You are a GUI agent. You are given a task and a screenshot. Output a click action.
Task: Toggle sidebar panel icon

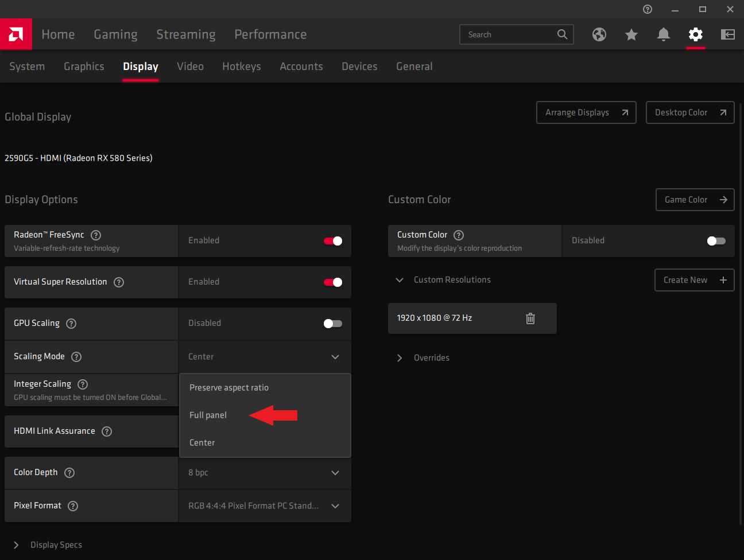[x=728, y=34]
